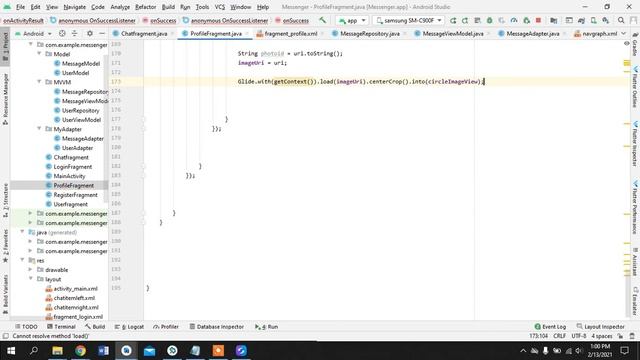
Task: Open the Database Inspector tool window
Action: tap(217, 327)
